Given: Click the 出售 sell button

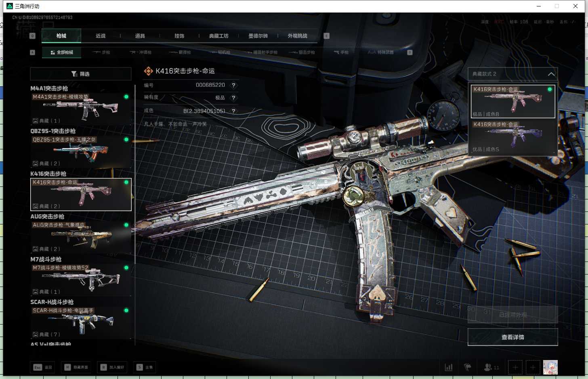Looking at the screenshot, I should point(145,367).
